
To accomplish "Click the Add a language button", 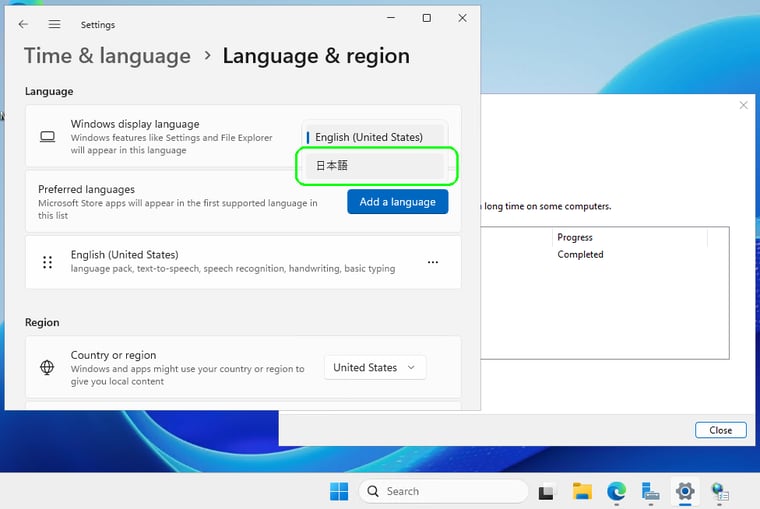I will [x=397, y=202].
